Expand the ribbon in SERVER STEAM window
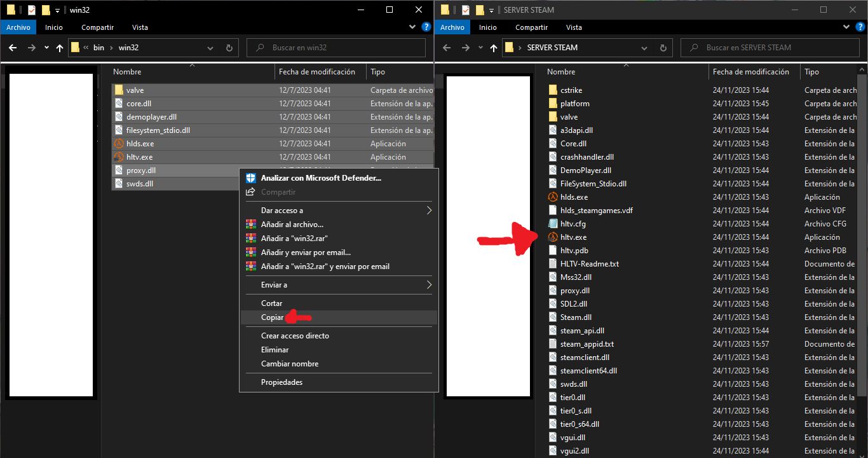The width and height of the screenshot is (868, 458). [x=846, y=27]
